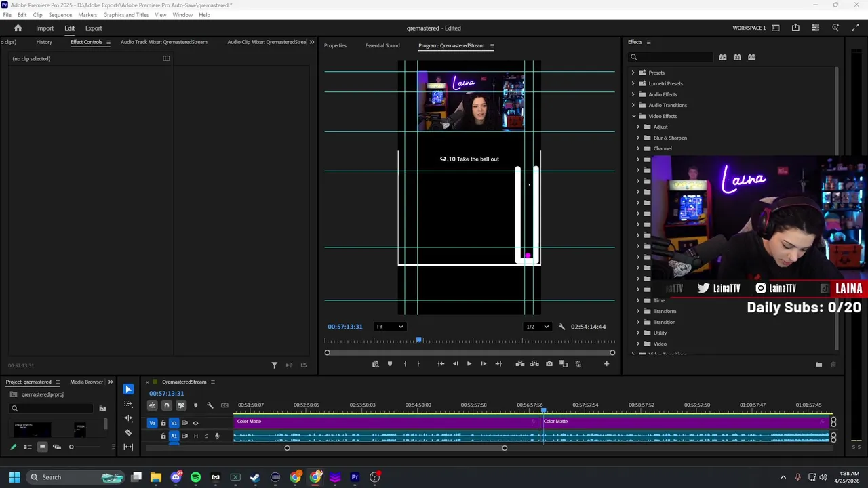This screenshot has width=868, height=488.
Task: Expand the Audio Transitions folder
Action: tap(633, 105)
